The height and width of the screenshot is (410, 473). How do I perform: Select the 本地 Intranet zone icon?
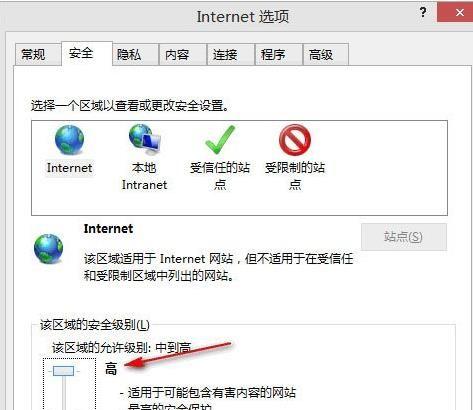(145, 139)
